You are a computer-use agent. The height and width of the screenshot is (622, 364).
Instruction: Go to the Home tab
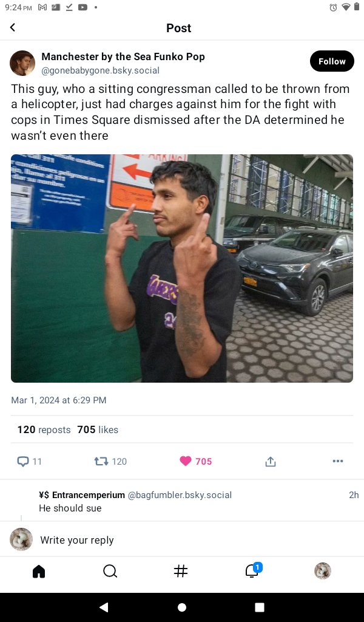[39, 571]
